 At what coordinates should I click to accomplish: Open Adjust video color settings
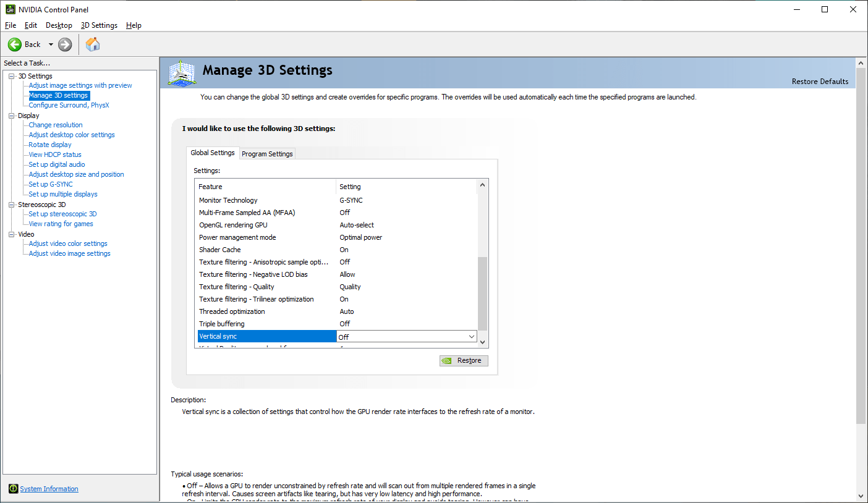68,243
